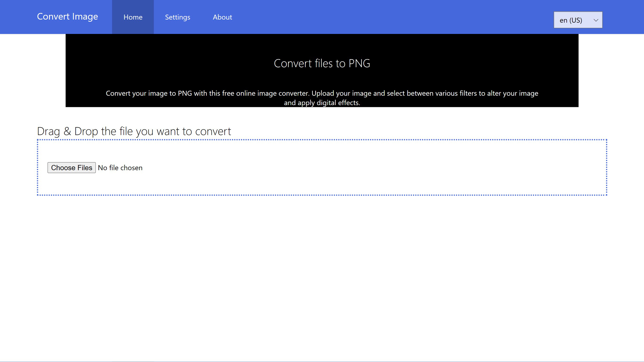Image resolution: width=644 pixels, height=362 pixels.
Task: Click the Drag & Drop heading
Action: click(134, 131)
